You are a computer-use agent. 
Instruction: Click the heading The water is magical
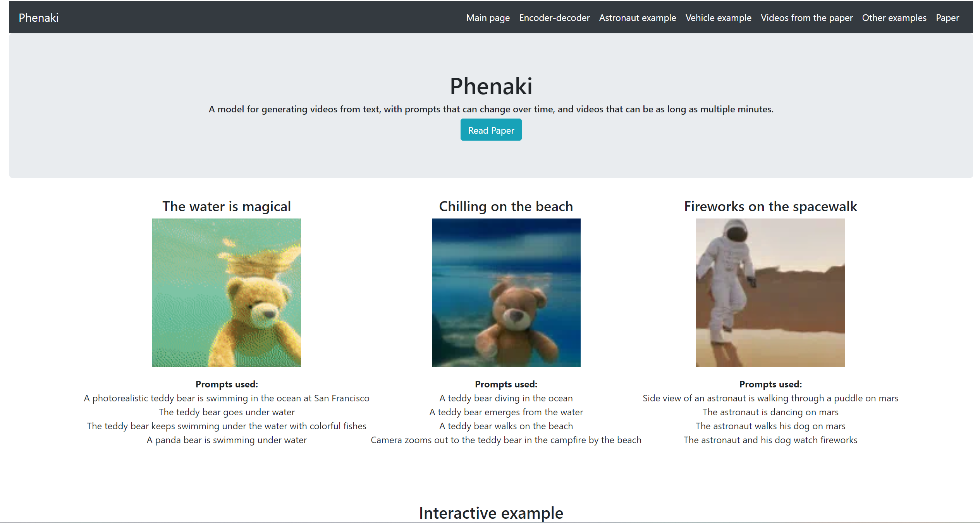pyautogui.click(x=226, y=206)
